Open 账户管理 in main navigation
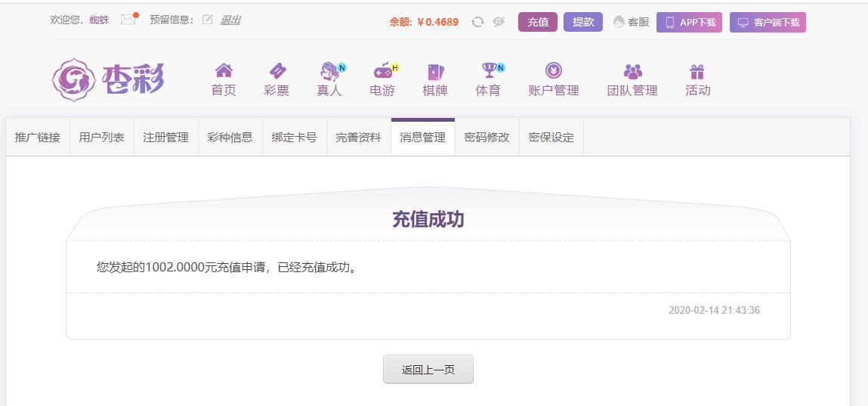 click(554, 90)
